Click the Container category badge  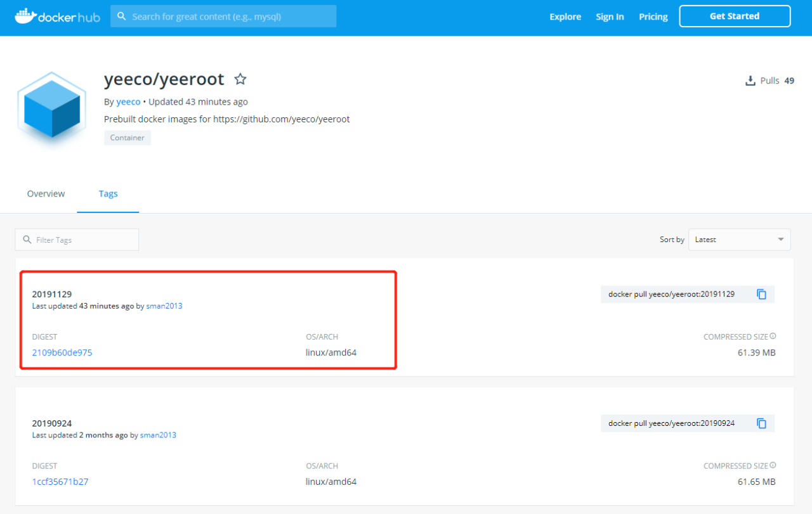128,138
